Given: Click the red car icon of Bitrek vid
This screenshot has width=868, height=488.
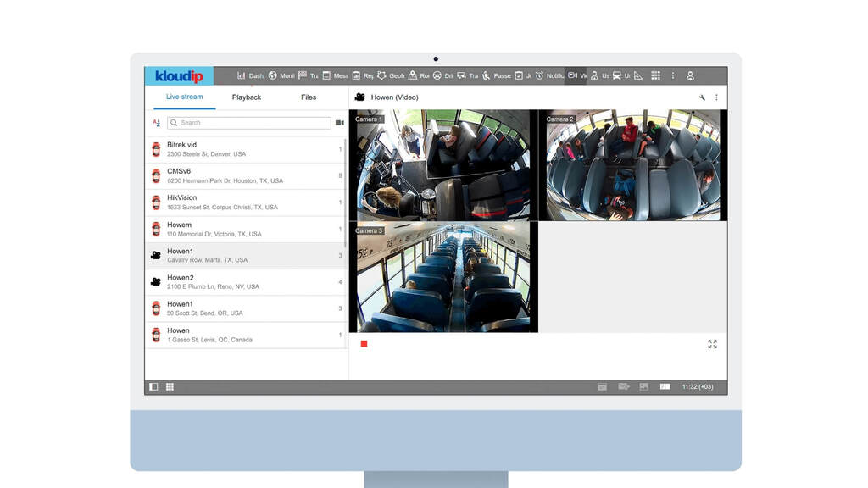Looking at the screenshot, I should click(156, 149).
